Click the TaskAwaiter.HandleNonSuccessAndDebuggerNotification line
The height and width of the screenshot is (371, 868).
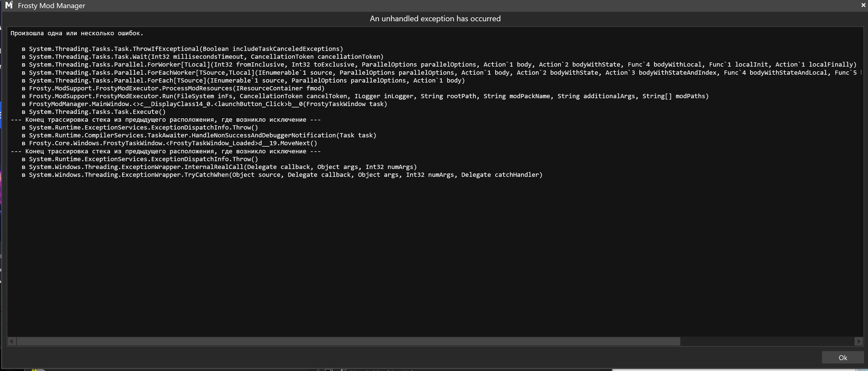coord(199,135)
